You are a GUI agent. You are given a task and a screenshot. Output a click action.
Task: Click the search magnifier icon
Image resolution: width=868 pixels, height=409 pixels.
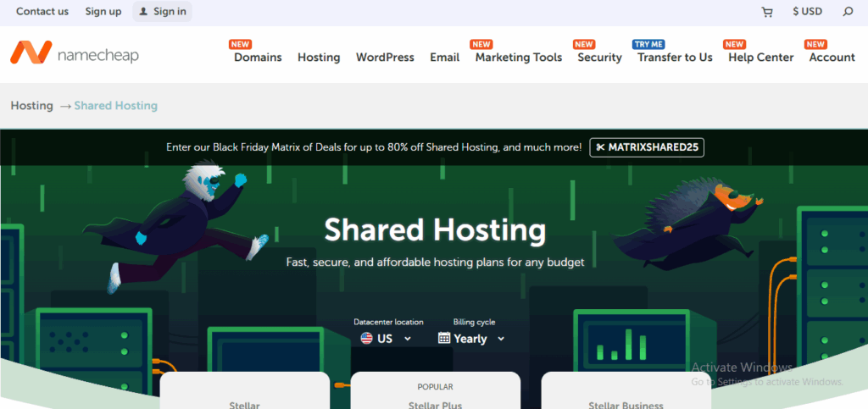pyautogui.click(x=848, y=12)
